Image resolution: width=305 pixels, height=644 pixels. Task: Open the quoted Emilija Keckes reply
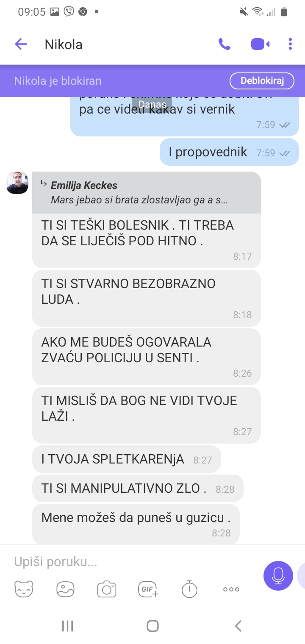pyautogui.click(x=147, y=192)
